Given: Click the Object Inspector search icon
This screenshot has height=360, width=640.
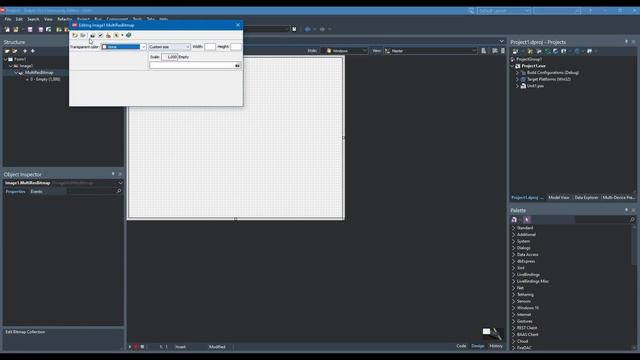Looking at the screenshot, I should pos(119,191).
